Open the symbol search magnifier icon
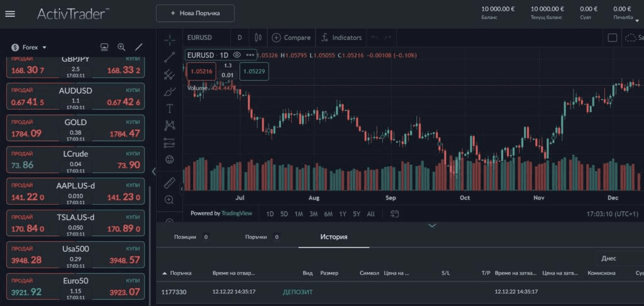Viewport: 644px width, 306px height. [x=121, y=47]
